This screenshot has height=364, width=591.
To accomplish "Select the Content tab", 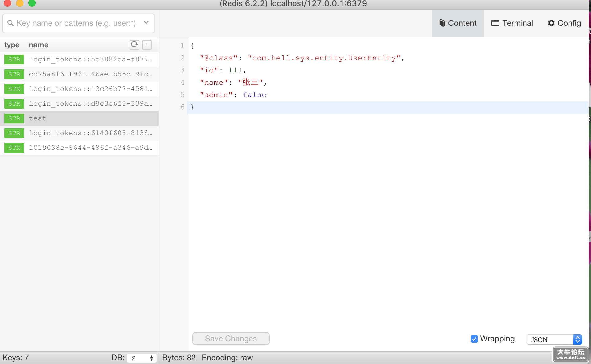I will click(458, 23).
